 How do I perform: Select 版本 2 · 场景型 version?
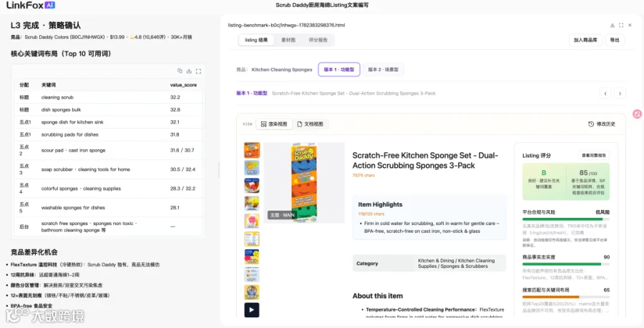pos(384,70)
